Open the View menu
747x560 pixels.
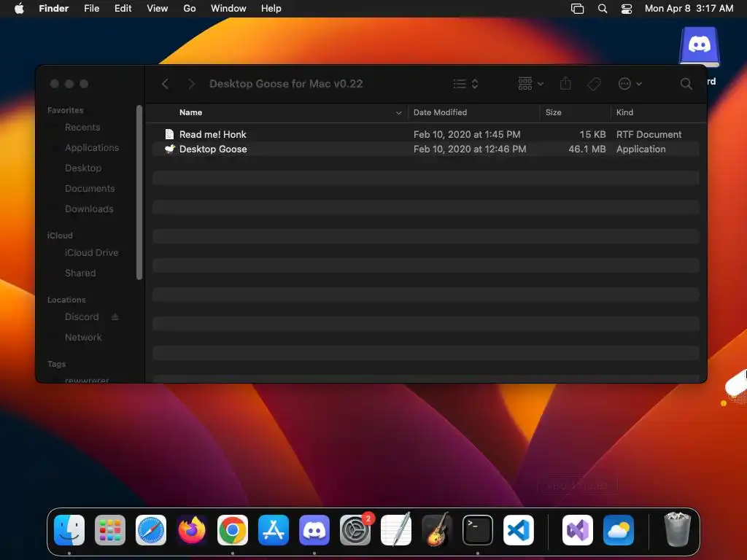click(158, 8)
